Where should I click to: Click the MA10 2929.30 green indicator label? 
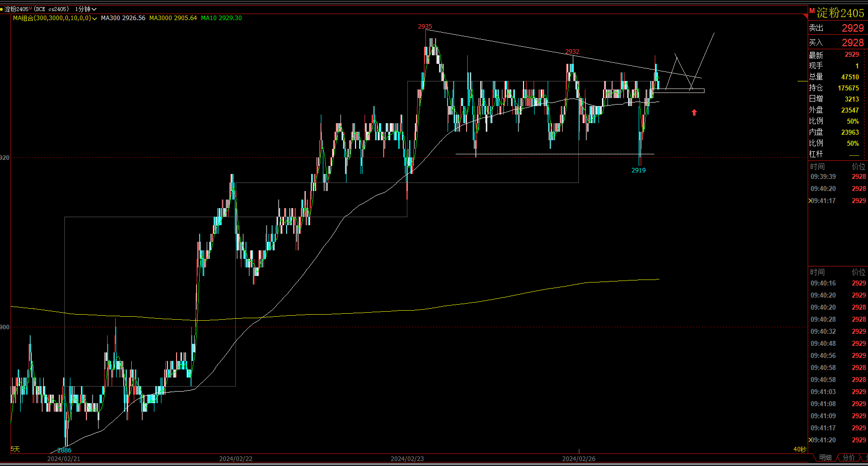[x=221, y=18]
